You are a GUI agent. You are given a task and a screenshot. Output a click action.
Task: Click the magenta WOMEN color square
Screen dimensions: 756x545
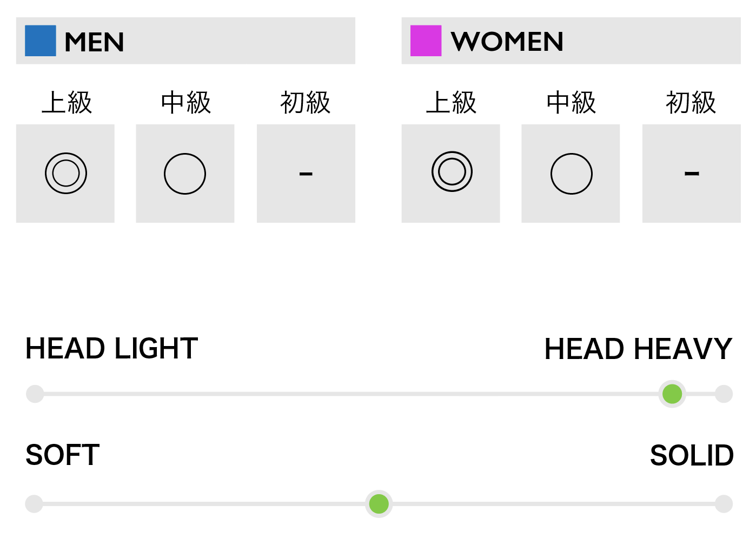pos(426,41)
